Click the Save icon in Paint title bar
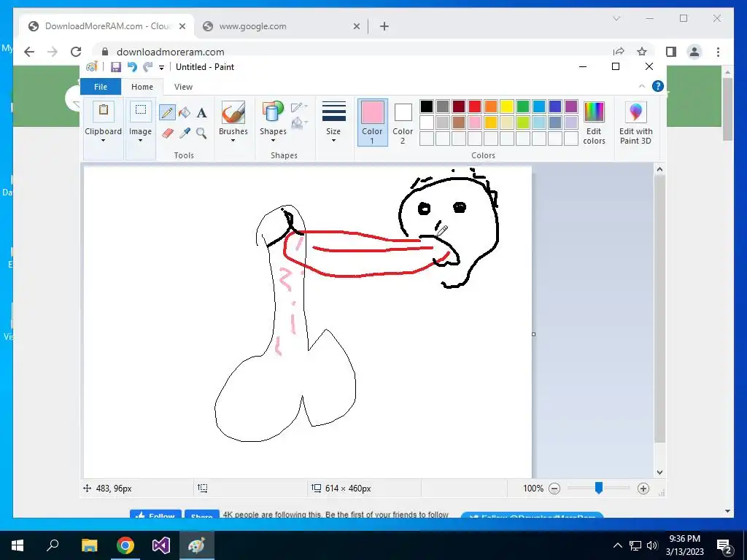Image resolution: width=747 pixels, height=560 pixels. coord(116,67)
